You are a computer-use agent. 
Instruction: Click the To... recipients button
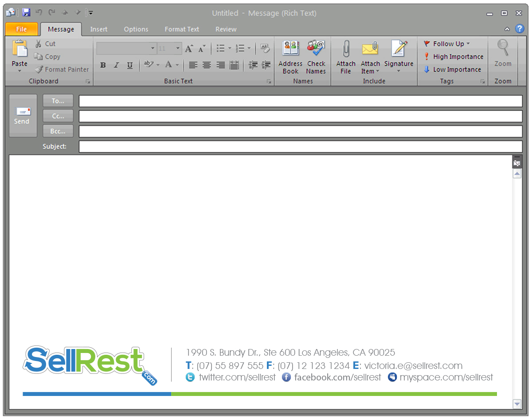coord(58,101)
